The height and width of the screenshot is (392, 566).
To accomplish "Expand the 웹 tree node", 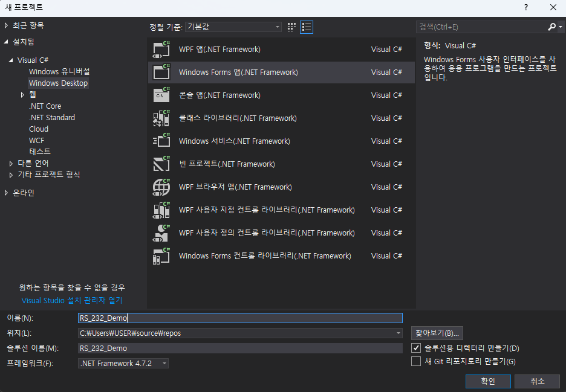I will [x=22, y=95].
